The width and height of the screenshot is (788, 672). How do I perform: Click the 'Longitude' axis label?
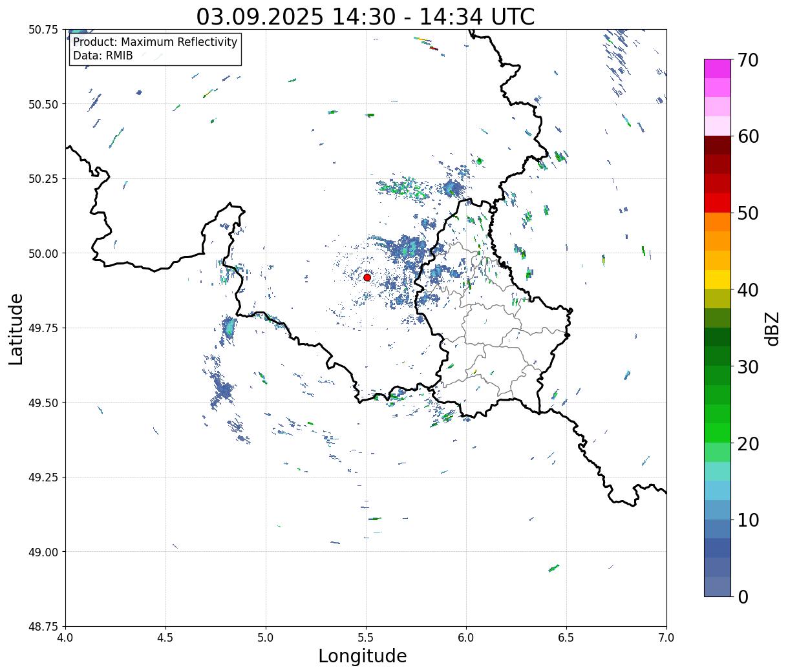[363, 656]
